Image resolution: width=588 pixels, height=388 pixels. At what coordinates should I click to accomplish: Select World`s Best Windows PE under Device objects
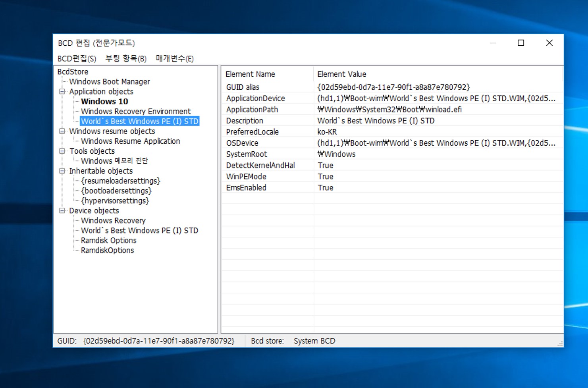click(139, 231)
